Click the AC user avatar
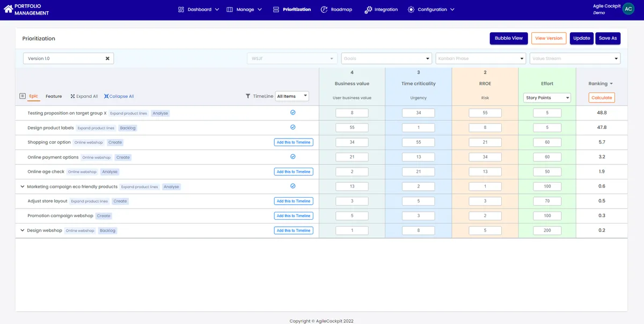 tap(628, 9)
